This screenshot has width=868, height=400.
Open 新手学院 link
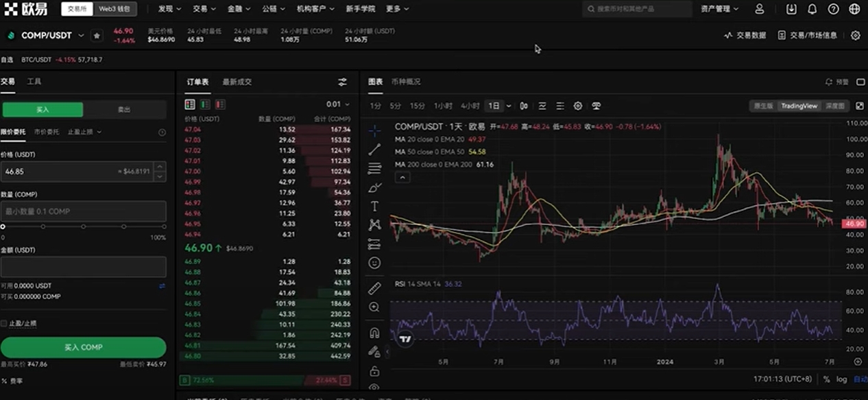click(360, 9)
